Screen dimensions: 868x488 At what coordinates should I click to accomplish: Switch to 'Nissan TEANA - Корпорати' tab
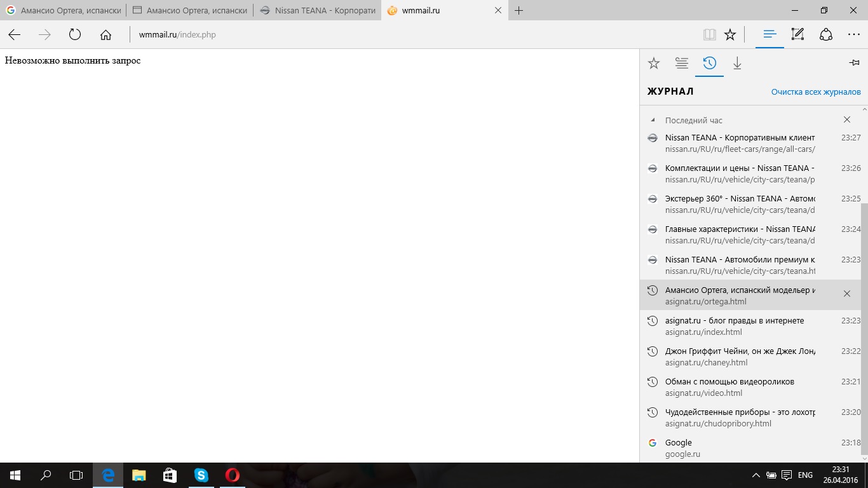tap(317, 11)
